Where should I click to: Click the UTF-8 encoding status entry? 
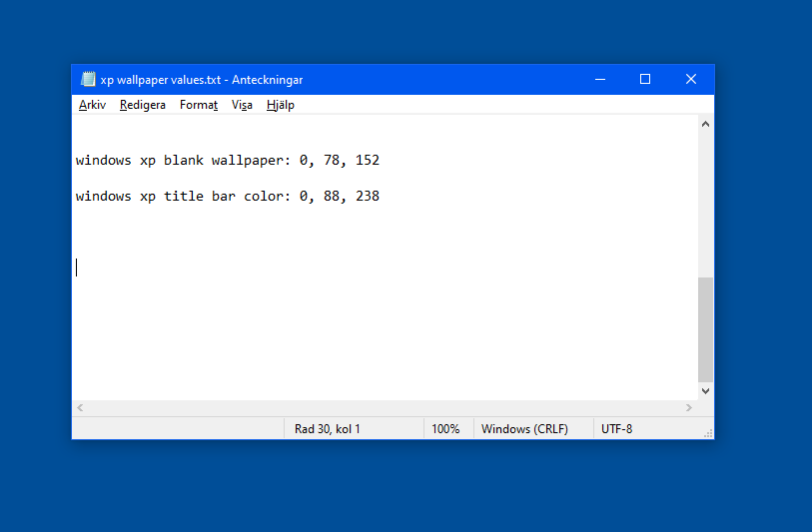[x=617, y=429]
